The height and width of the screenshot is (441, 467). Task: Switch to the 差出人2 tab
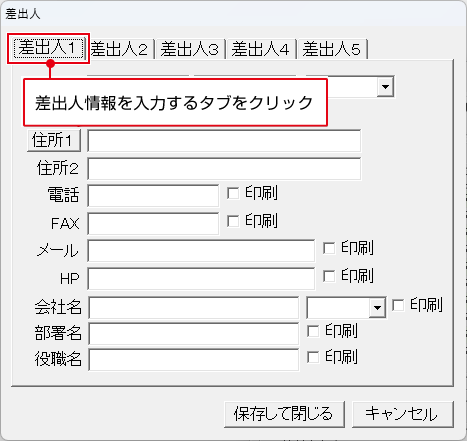[120, 49]
